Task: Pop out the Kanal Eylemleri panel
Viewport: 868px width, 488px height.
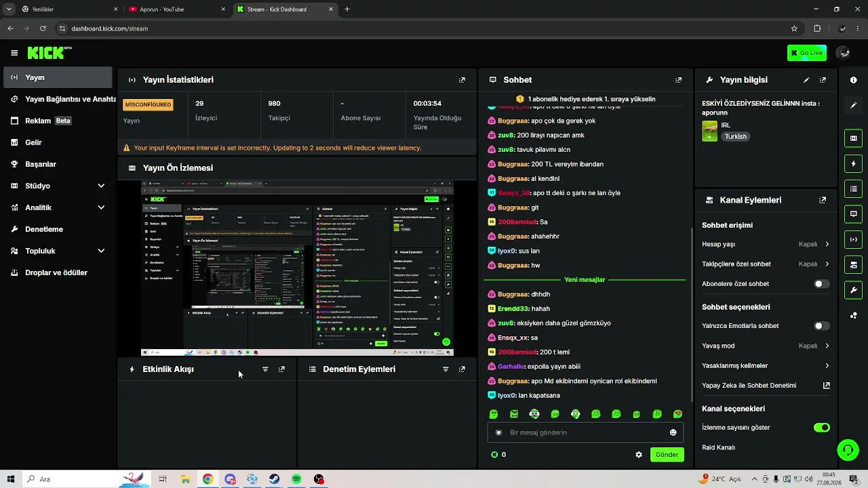Action: point(823,201)
